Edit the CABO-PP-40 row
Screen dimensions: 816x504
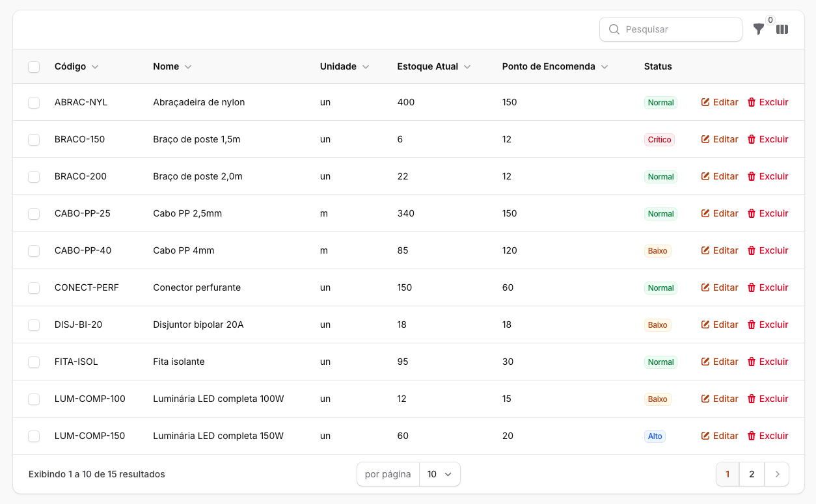(720, 250)
